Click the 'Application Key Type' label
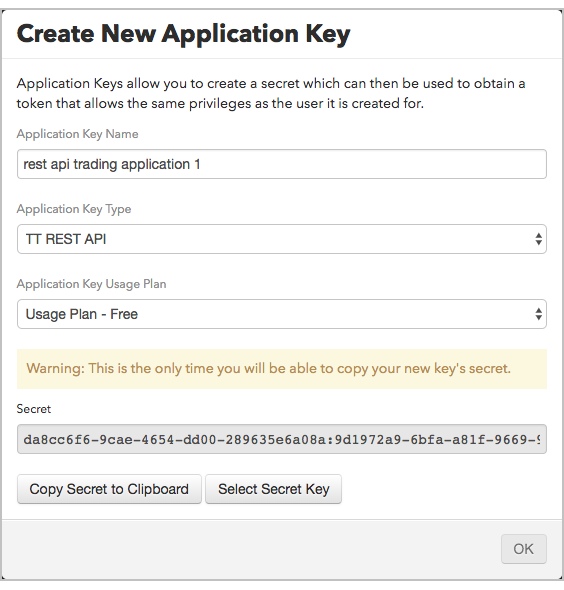Viewport: 564px width, 590px height. [x=74, y=209]
